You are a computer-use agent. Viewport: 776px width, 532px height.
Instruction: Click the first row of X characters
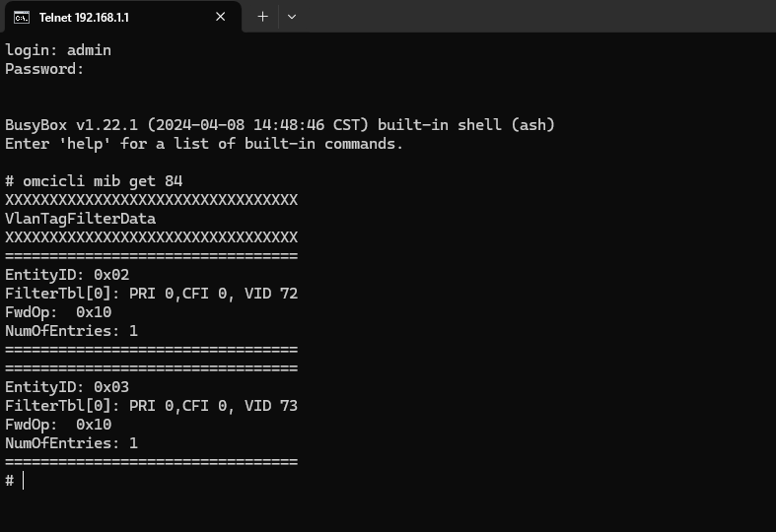tap(152, 200)
